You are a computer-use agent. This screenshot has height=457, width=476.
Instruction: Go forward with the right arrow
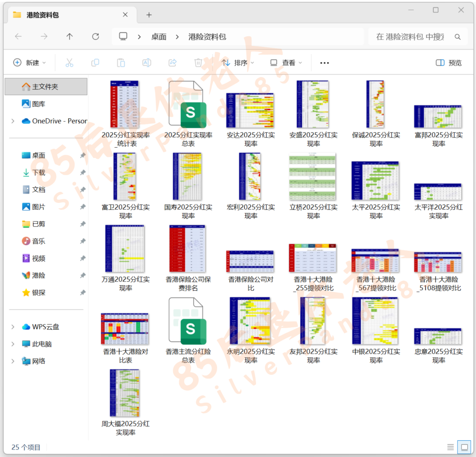coord(44,37)
